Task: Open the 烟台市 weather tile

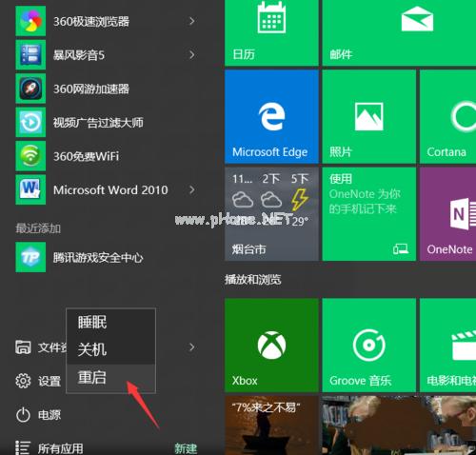Action: [x=271, y=214]
